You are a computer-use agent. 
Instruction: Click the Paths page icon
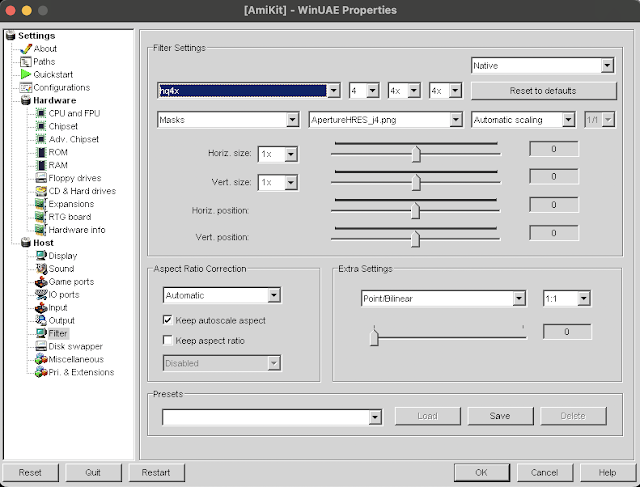pyautogui.click(x=25, y=62)
